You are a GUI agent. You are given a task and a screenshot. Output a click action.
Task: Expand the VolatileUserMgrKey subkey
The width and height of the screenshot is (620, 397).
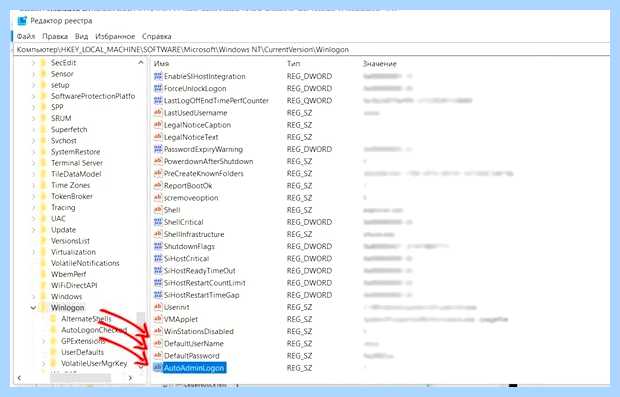coord(43,363)
